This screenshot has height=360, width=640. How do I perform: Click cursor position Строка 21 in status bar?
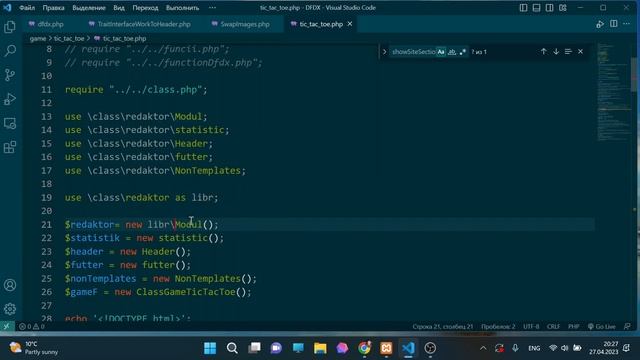pos(442,327)
